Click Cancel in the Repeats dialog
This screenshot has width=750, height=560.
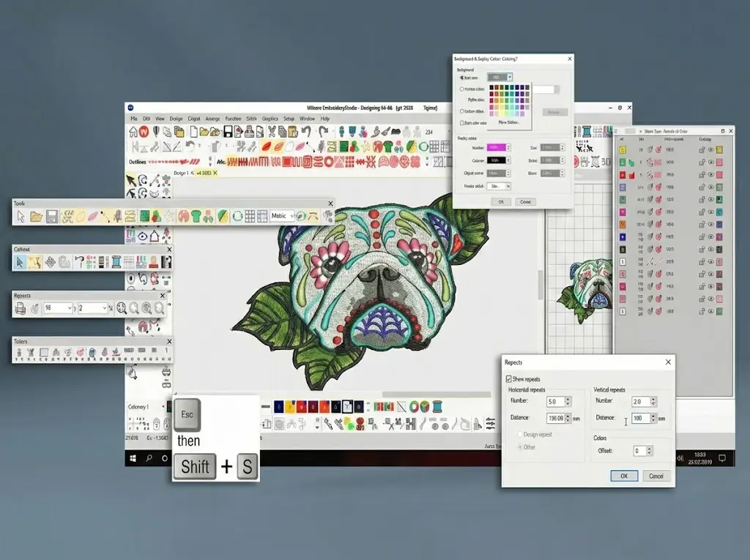pyautogui.click(x=656, y=476)
